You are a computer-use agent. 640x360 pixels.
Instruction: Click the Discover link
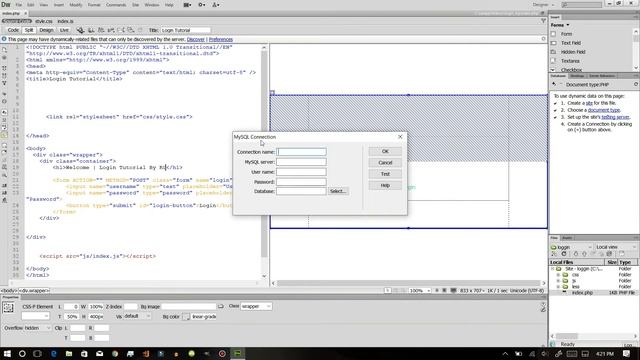(196, 40)
